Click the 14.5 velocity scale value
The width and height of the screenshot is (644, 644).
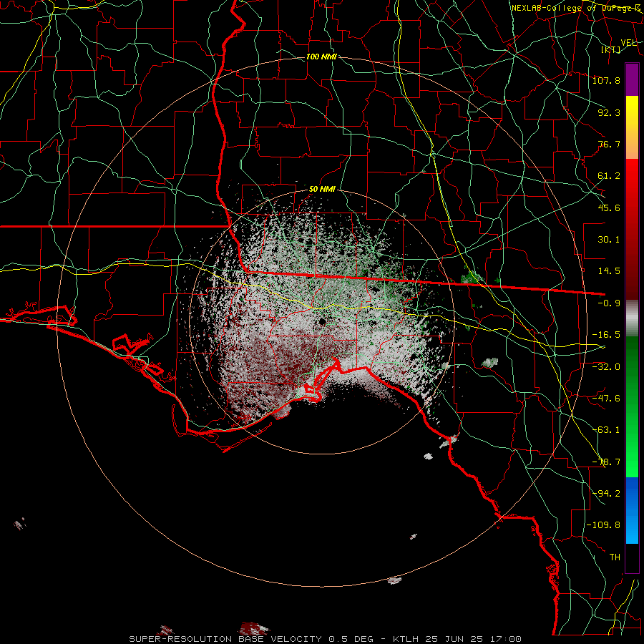[x=609, y=271]
